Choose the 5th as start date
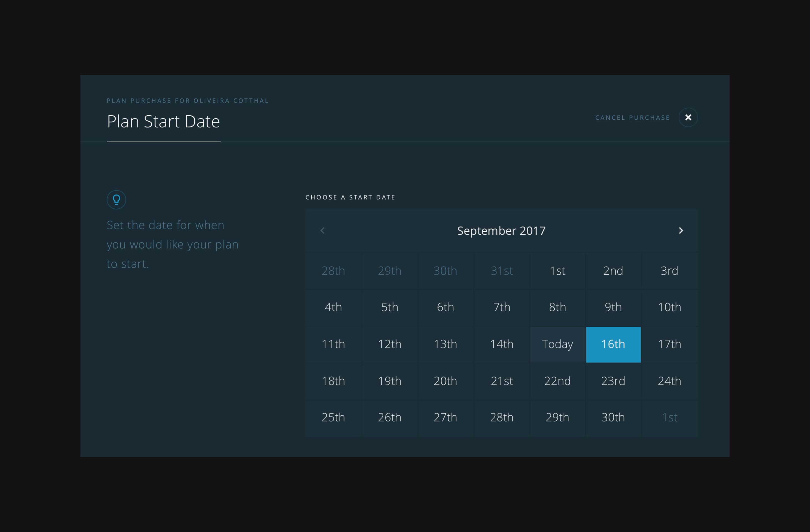Image resolution: width=810 pixels, height=532 pixels. pyautogui.click(x=389, y=307)
